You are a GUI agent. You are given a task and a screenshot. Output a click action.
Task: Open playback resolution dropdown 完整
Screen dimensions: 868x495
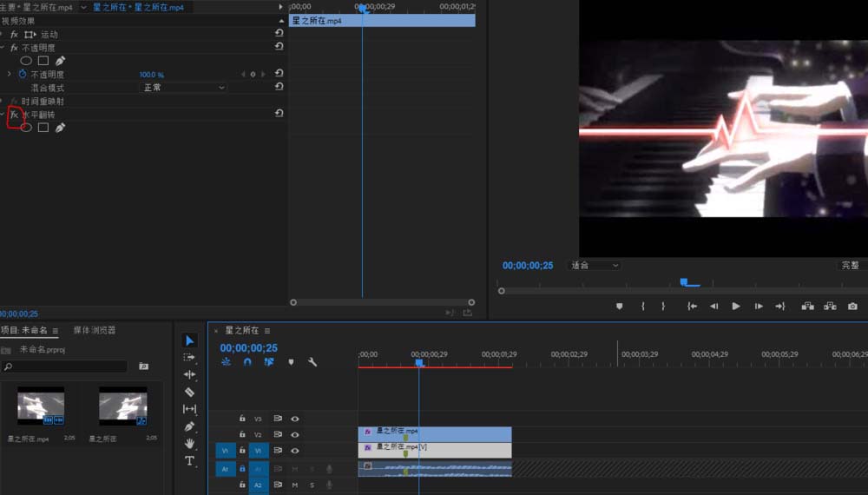pos(852,266)
